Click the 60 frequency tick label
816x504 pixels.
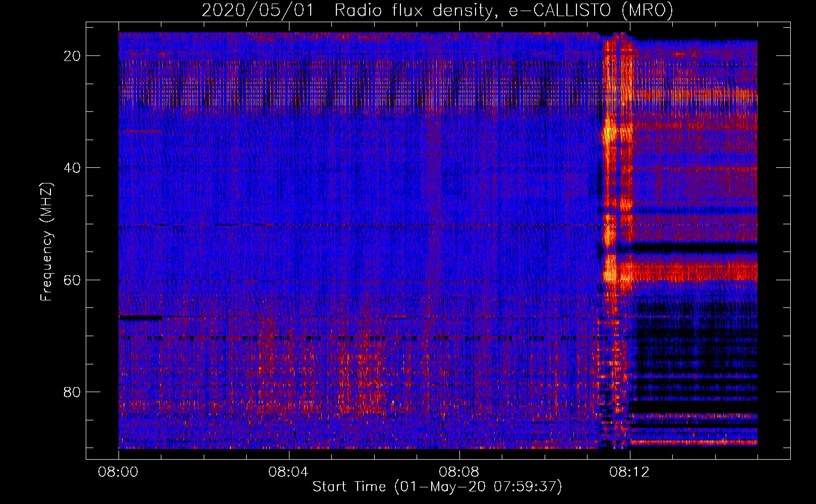[72, 280]
